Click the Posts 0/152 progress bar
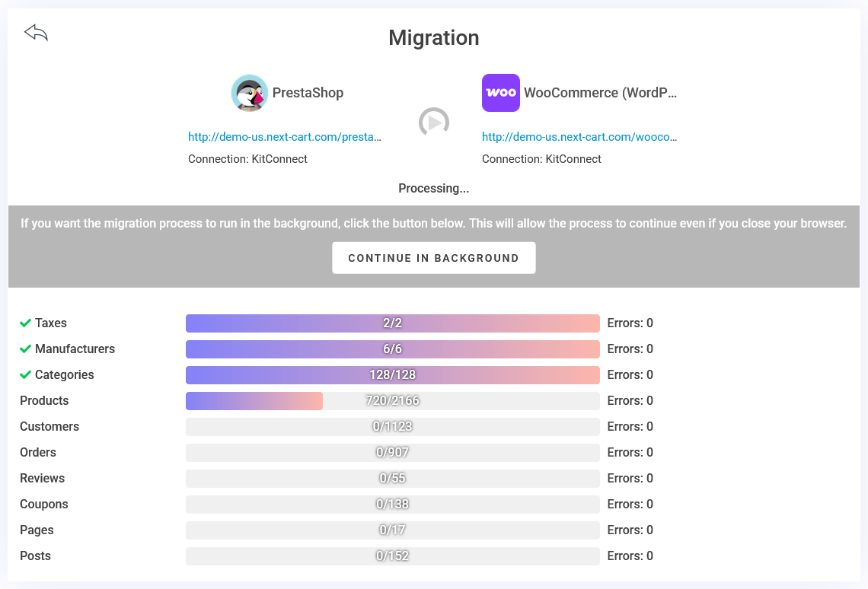 tap(392, 556)
